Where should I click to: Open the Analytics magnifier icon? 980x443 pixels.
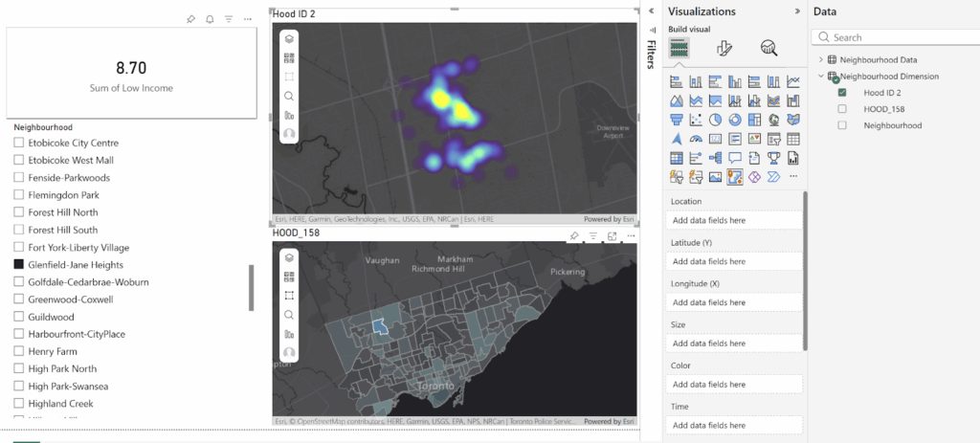pyautogui.click(x=768, y=48)
